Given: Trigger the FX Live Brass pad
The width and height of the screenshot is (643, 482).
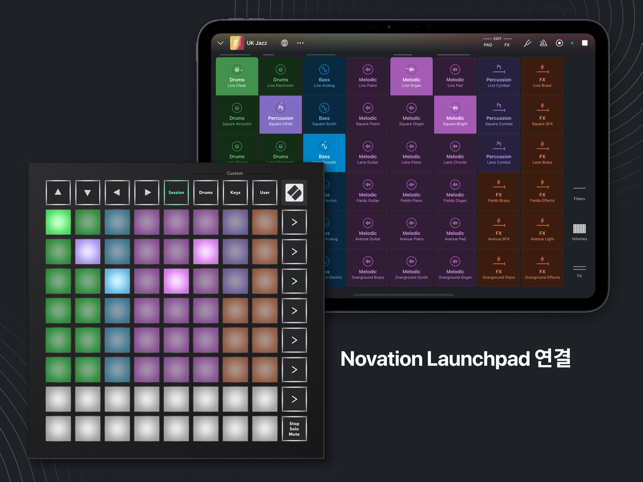Looking at the screenshot, I should (x=542, y=76).
